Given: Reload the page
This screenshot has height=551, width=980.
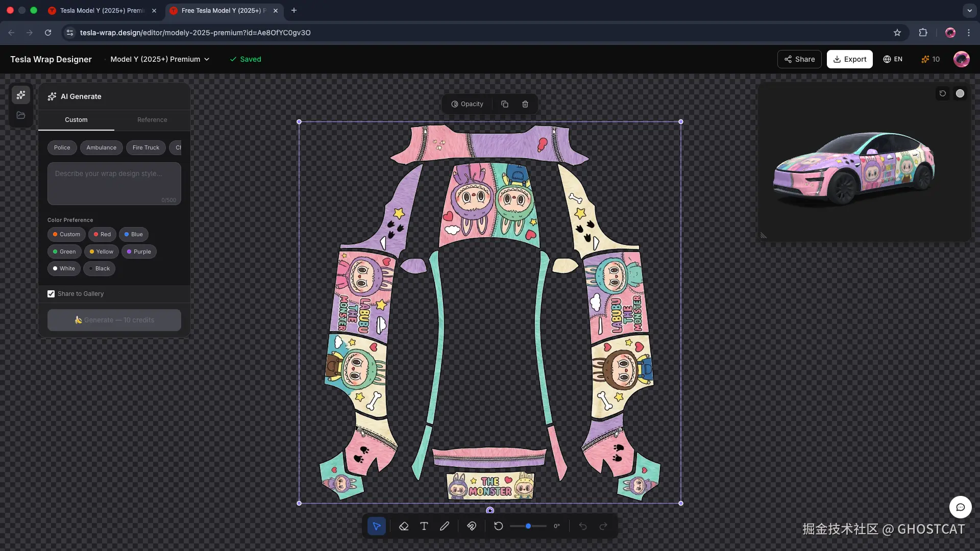Looking at the screenshot, I should click(48, 33).
